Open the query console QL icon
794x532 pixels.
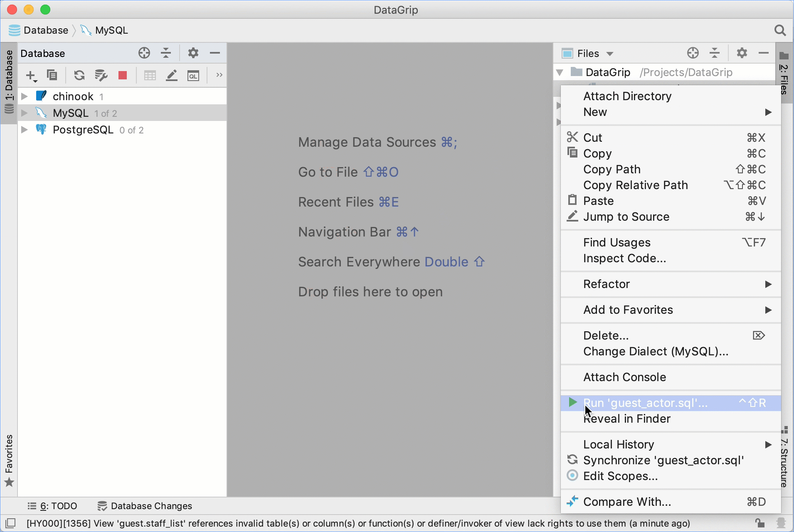coord(193,76)
